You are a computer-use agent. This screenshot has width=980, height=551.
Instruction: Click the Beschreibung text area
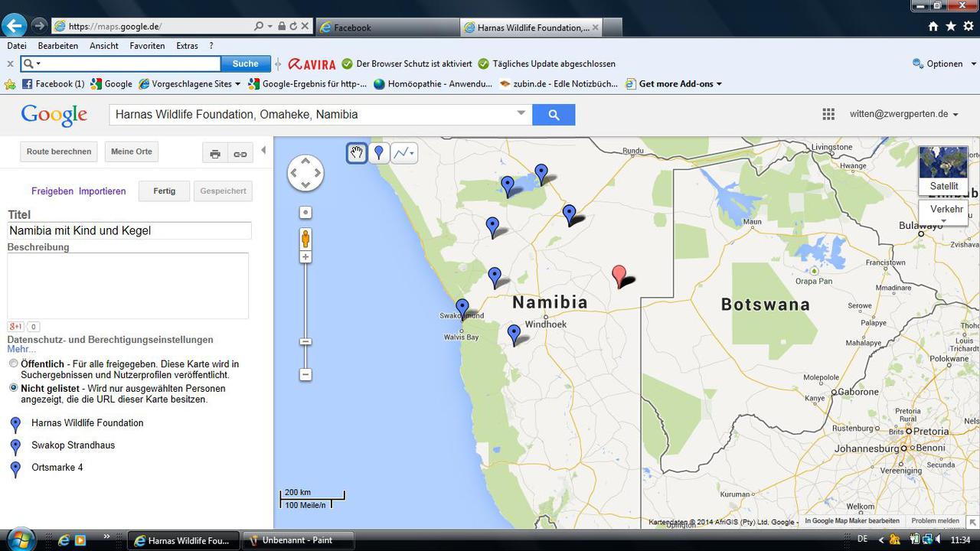click(x=128, y=285)
